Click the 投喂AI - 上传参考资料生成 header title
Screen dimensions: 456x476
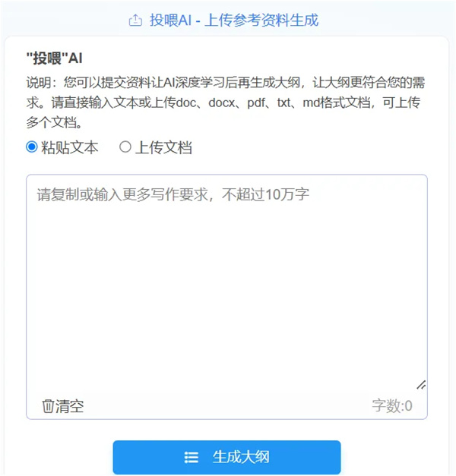pyautogui.click(x=234, y=20)
